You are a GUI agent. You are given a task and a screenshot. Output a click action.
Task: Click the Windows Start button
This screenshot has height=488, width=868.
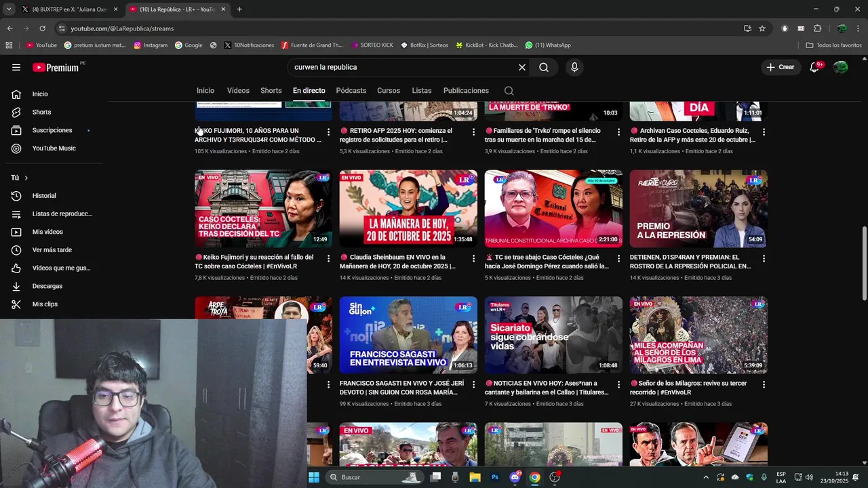pyautogui.click(x=314, y=477)
